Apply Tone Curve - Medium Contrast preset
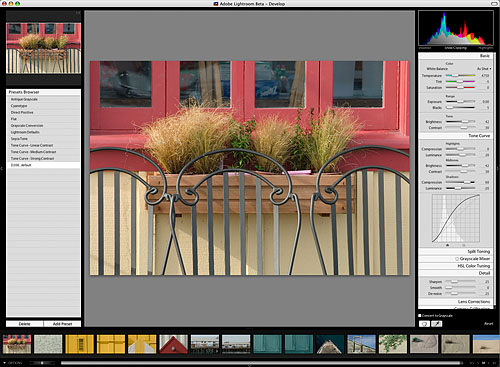 click(43, 152)
